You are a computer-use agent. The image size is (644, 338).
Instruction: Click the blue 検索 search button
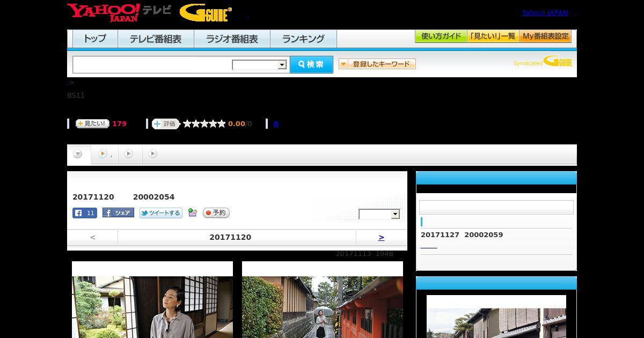point(311,64)
